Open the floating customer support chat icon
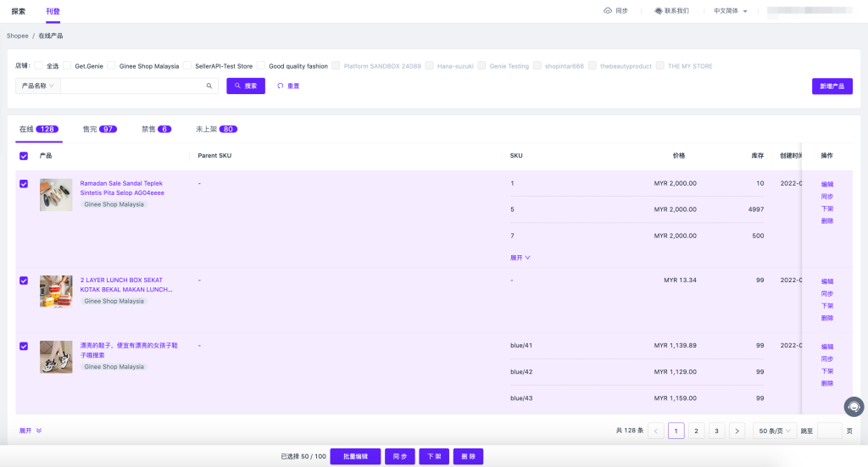The image size is (868, 467). pos(854,407)
